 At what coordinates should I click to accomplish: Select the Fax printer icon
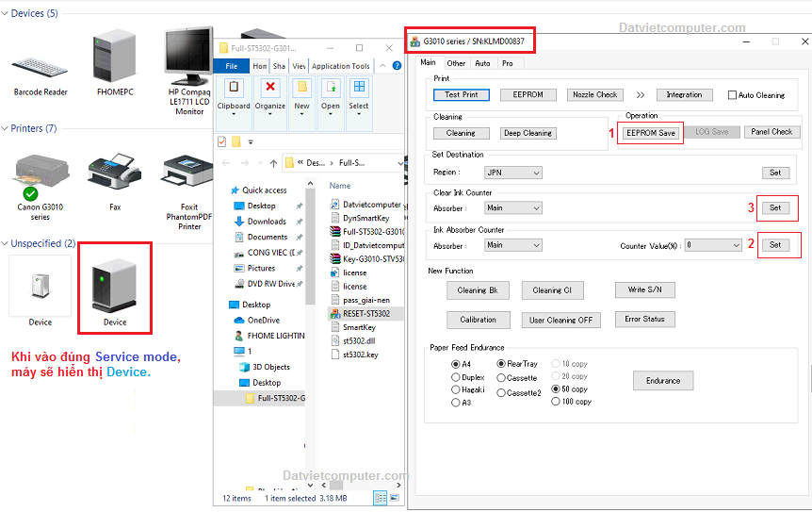[114, 171]
